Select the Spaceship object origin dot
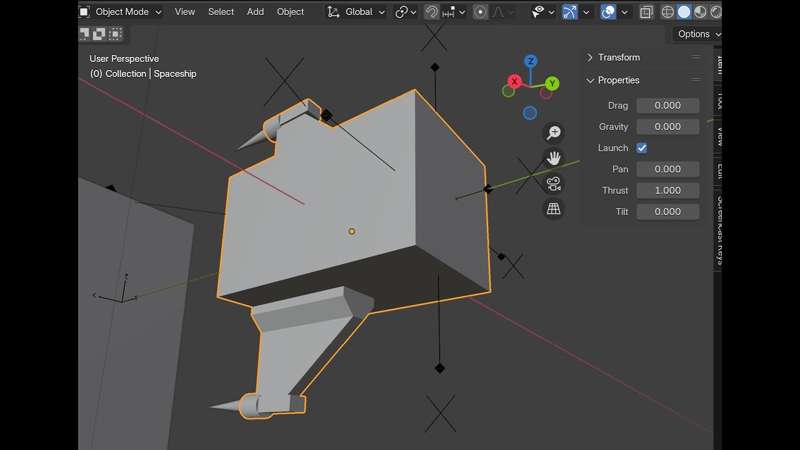 (352, 232)
